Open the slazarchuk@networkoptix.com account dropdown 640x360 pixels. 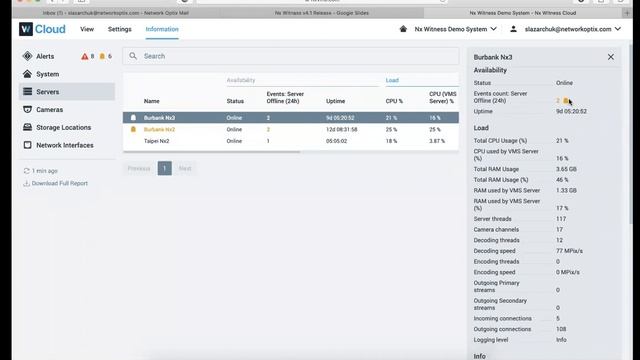(x=573, y=29)
